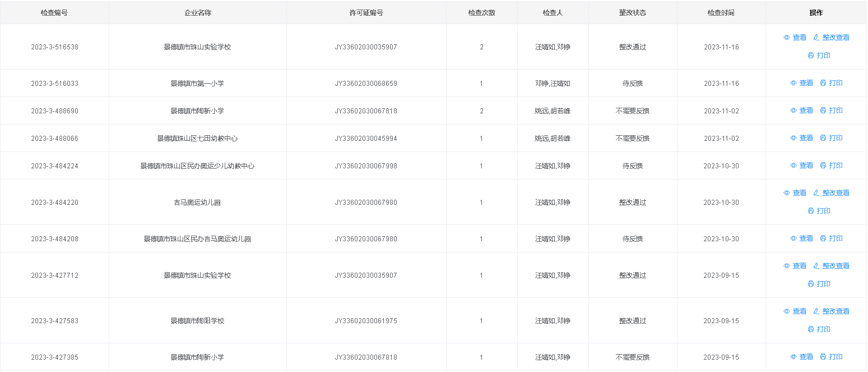The height and width of the screenshot is (372, 868).
Task: Select the 景德镇珠山区七田幼教中心 name cell
Action: pyautogui.click(x=197, y=138)
